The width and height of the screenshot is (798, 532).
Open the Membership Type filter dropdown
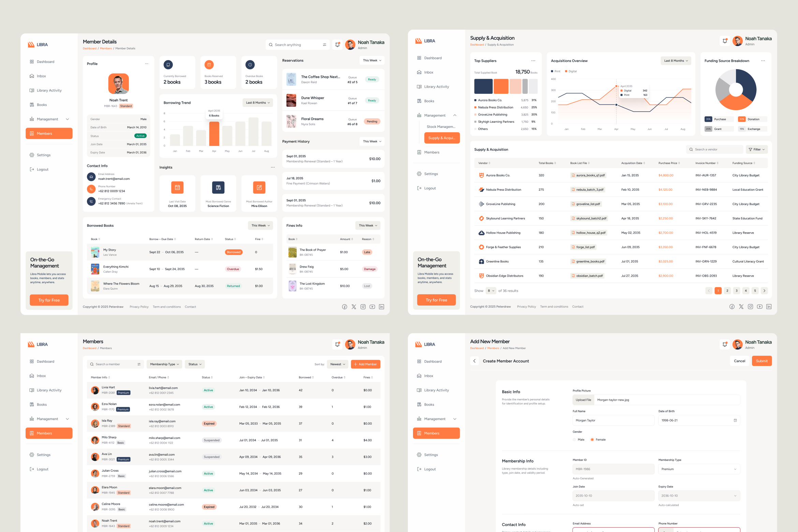click(164, 364)
